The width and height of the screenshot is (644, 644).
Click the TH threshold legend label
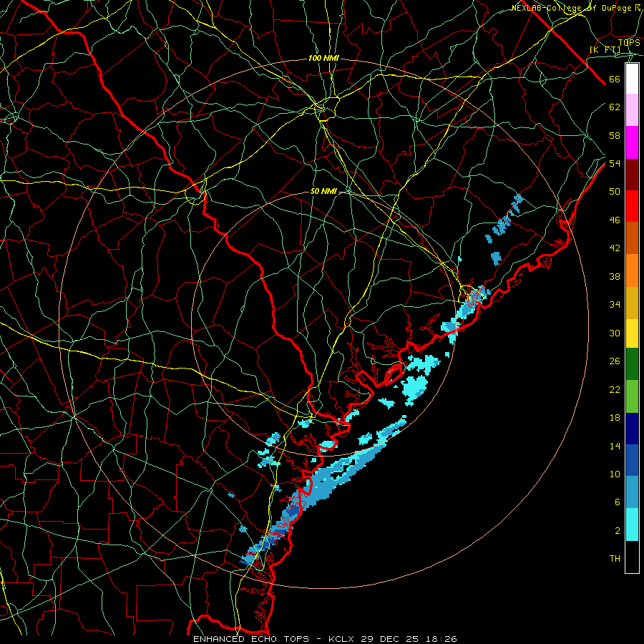point(615,559)
